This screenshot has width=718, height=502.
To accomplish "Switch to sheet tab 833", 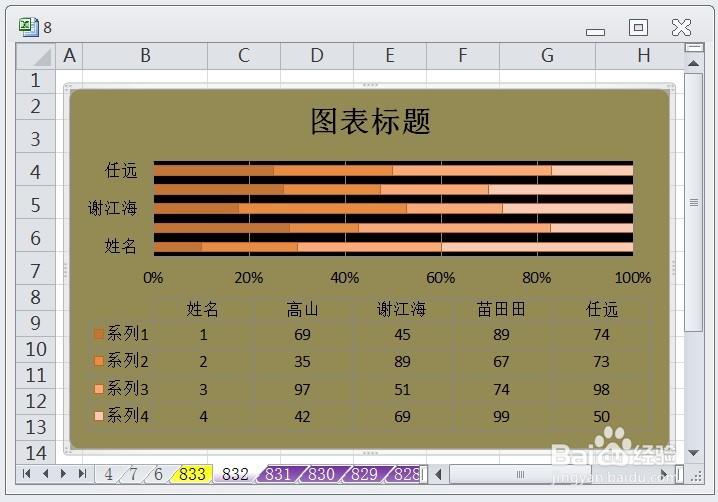I will [x=192, y=474].
